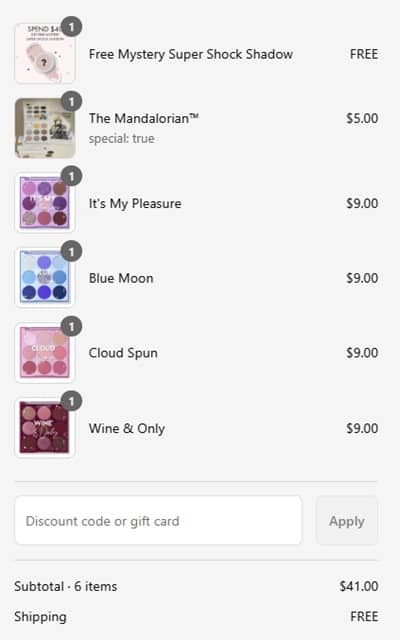Select the It's My Pleasure palette image

(45, 203)
